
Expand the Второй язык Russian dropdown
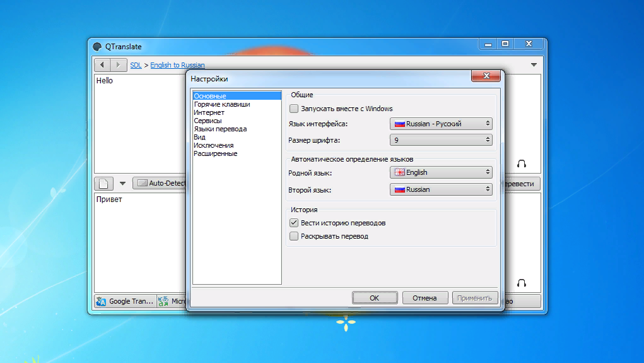[x=441, y=189]
